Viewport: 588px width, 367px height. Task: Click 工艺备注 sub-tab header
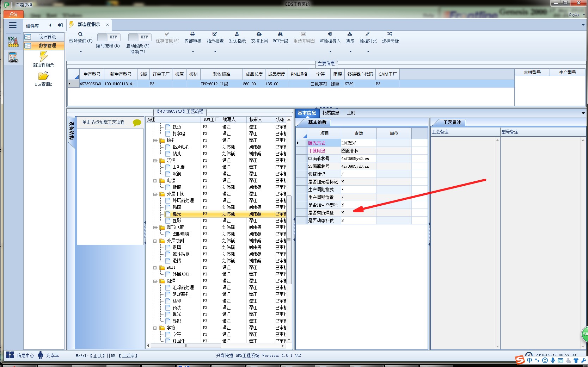pos(452,122)
